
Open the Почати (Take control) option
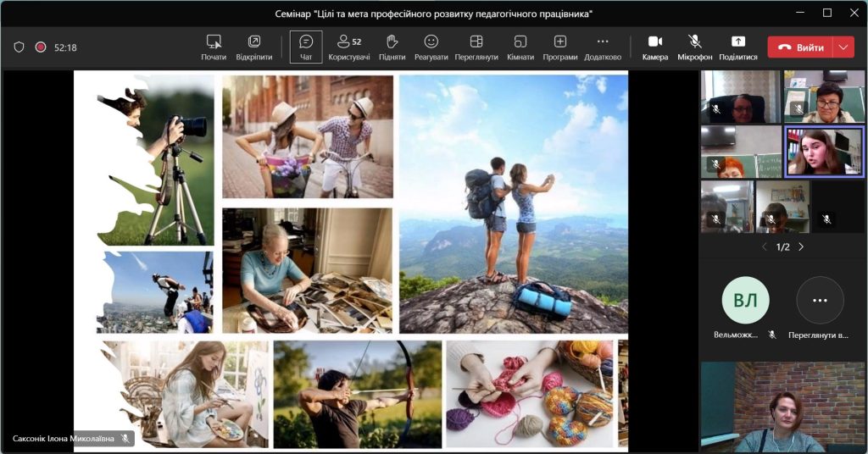pyautogui.click(x=214, y=47)
